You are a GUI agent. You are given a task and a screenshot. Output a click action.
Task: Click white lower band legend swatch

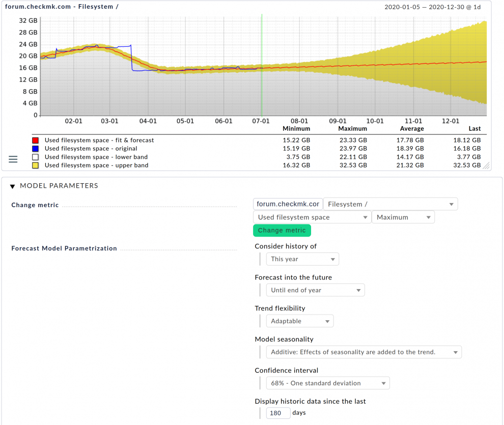(x=35, y=157)
